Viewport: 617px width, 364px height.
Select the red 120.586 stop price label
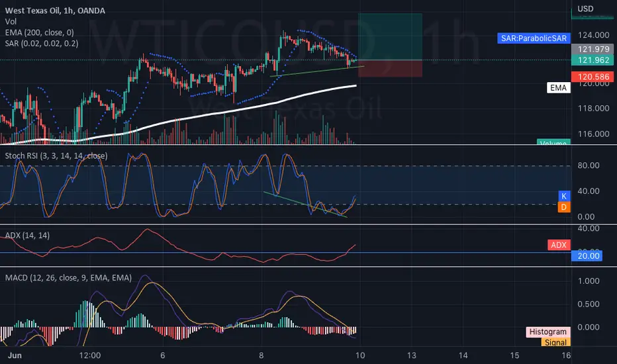click(593, 77)
